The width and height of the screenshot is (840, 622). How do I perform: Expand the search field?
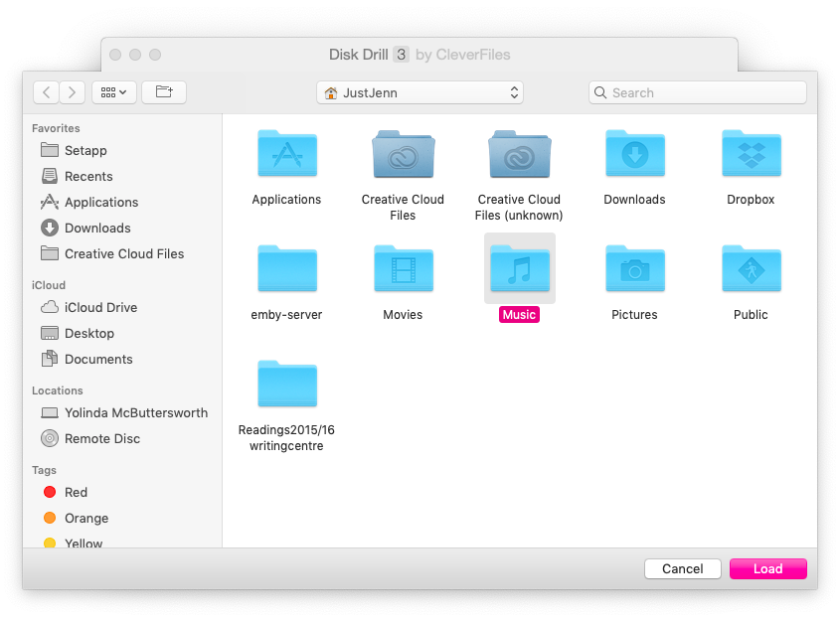(696, 91)
